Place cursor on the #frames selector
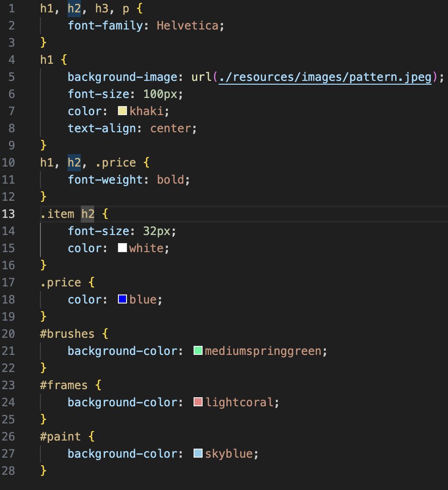This screenshot has height=490, width=448. click(x=64, y=385)
